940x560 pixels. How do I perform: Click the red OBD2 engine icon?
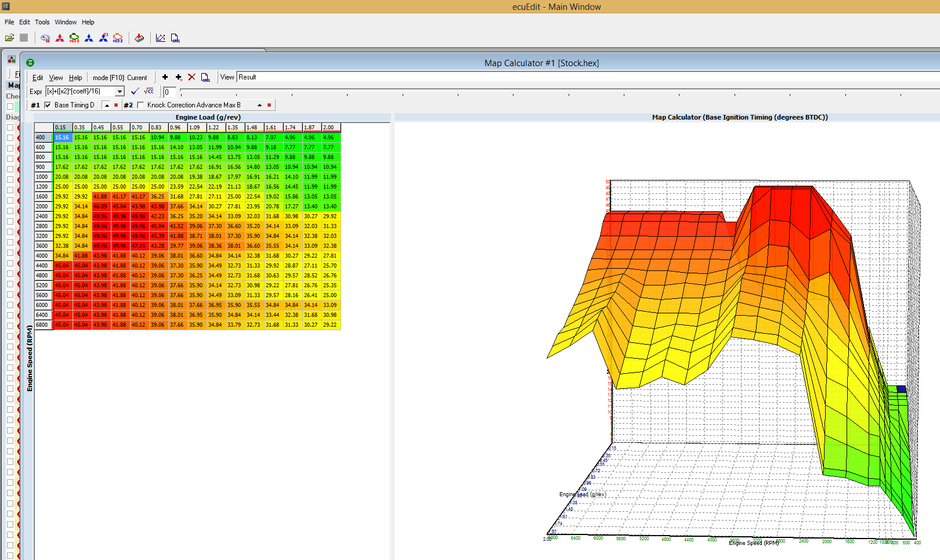pos(118,38)
